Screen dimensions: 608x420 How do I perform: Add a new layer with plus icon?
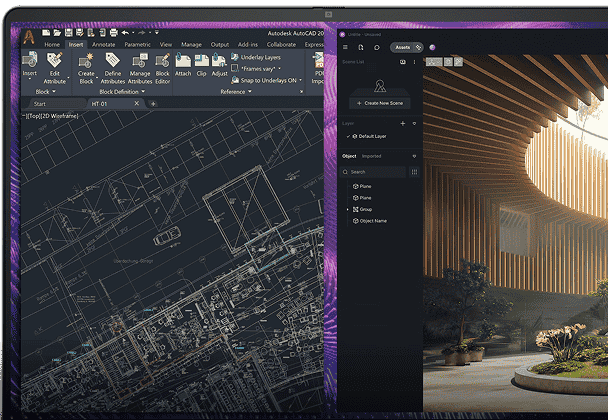pyautogui.click(x=402, y=123)
